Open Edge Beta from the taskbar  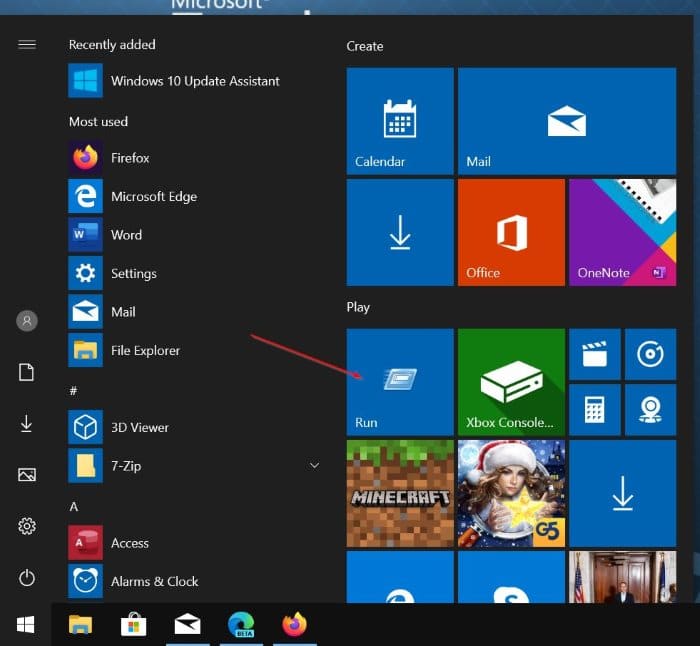point(242,625)
